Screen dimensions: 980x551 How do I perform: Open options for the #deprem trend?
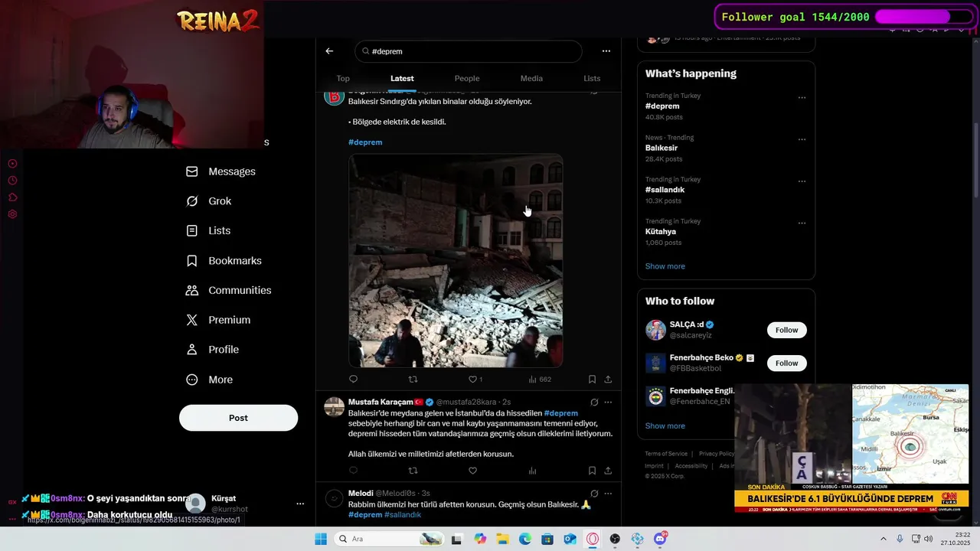click(x=802, y=97)
